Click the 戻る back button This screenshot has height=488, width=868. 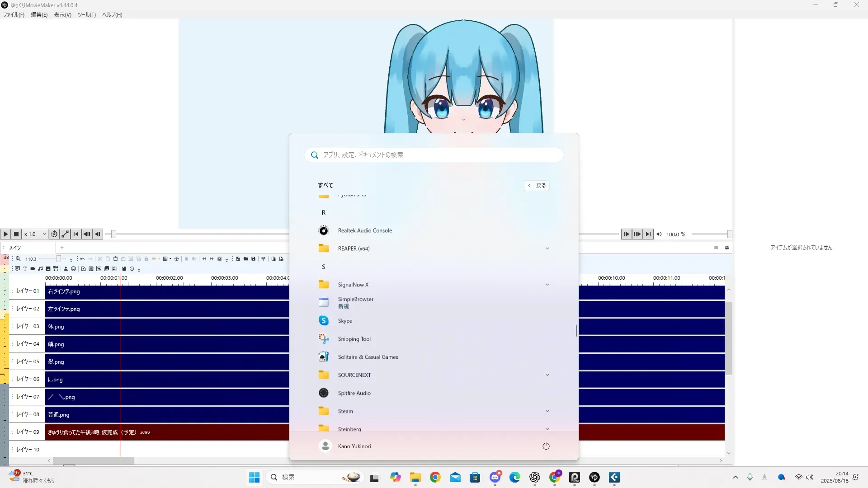coord(537,186)
